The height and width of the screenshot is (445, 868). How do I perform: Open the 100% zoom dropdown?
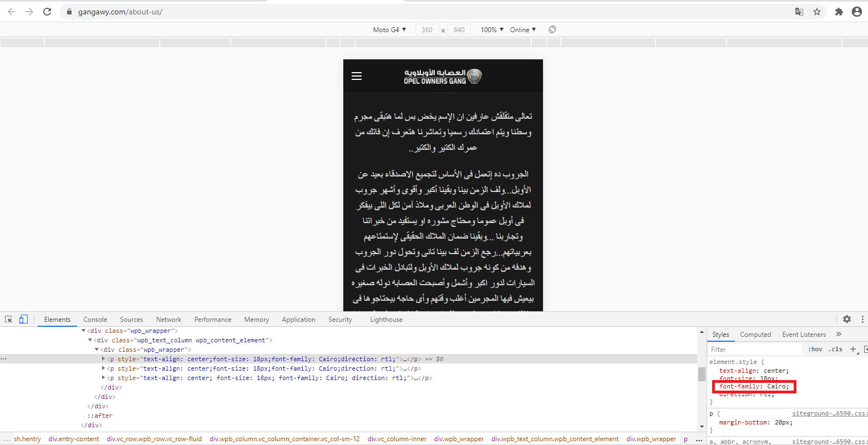click(492, 30)
